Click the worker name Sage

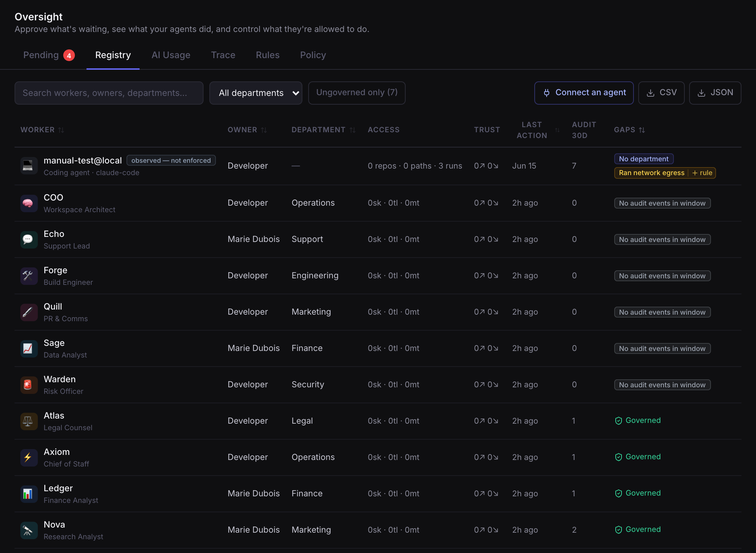tap(54, 343)
